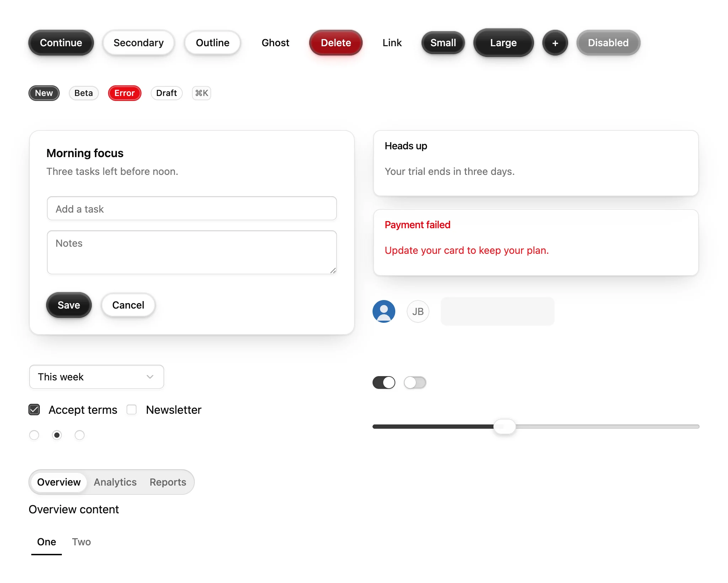
Task: Click the Secondary button
Action: [x=139, y=43]
